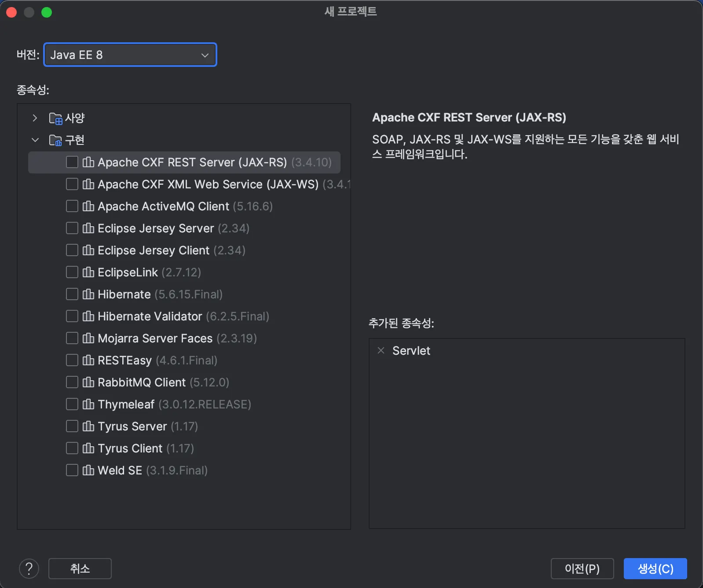
Task: Open the Java EE 8 version dropdown
Action: click(x=130, y=55)
